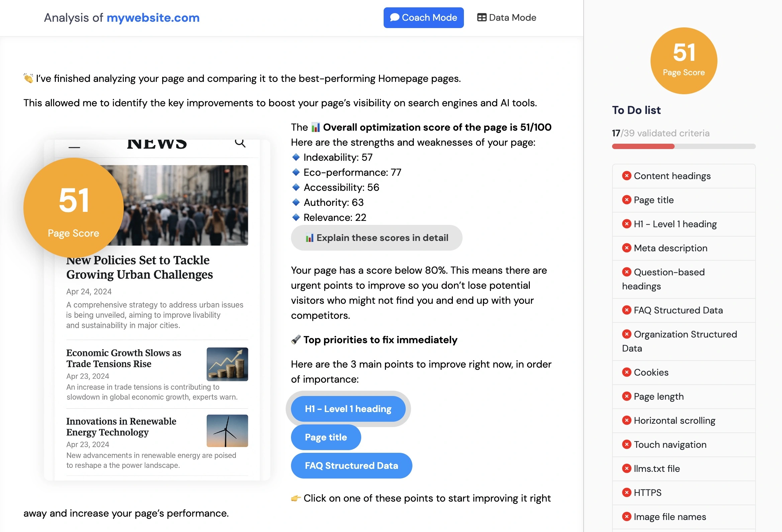Open Organization Structured Data in the To Do list
The height and width of the screenshot is (532, 782).
tap(683, 341)
